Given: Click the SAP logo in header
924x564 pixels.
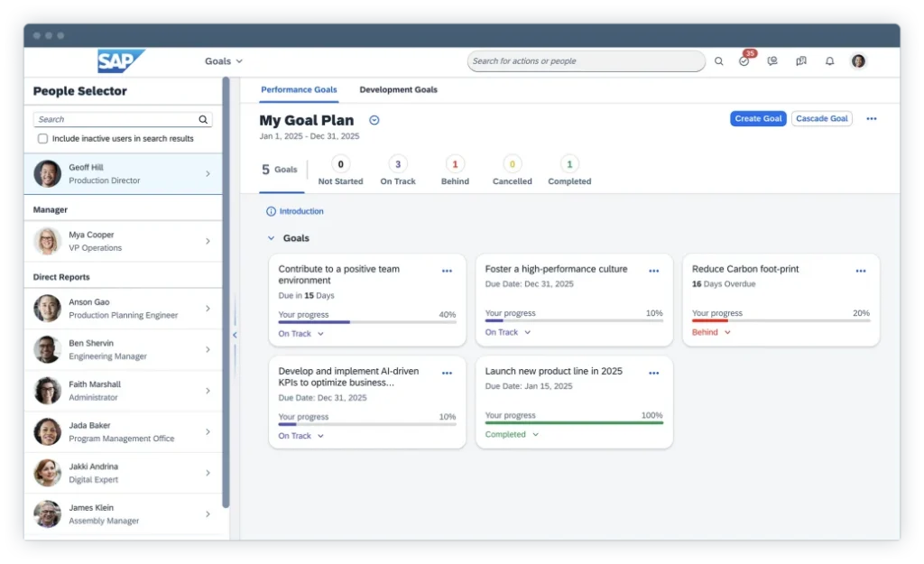Looking at the screenshot, I should click(x=120, y=61).
